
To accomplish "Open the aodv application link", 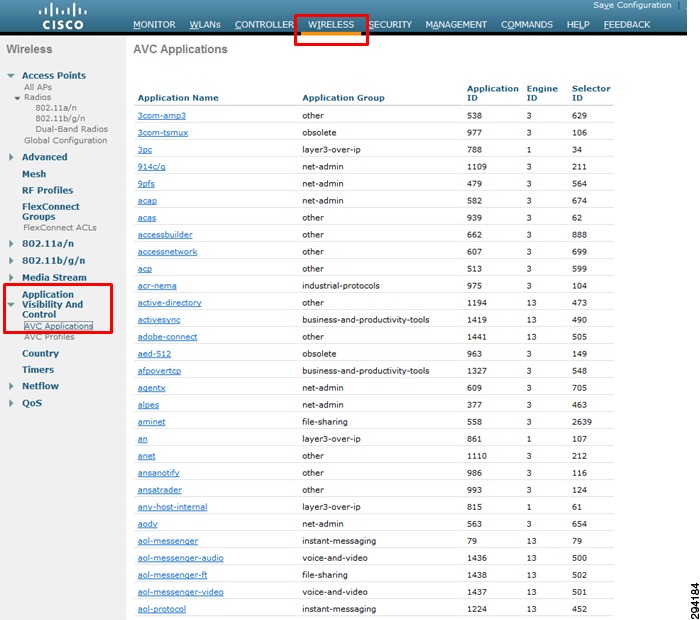I will pyautogui.click(x=147, y=524).
